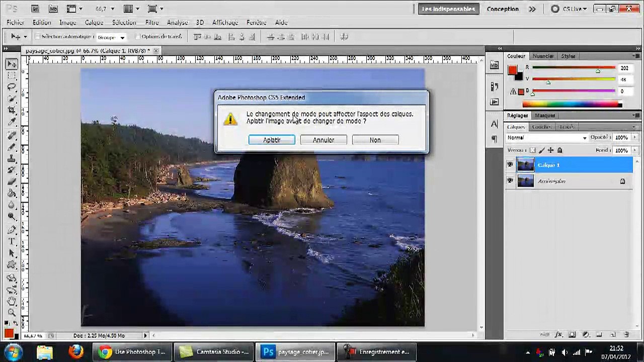Add a layer style with fx icon
This screenshot has height=362, width=644.
pyautogui.click(x=558, y=334)
